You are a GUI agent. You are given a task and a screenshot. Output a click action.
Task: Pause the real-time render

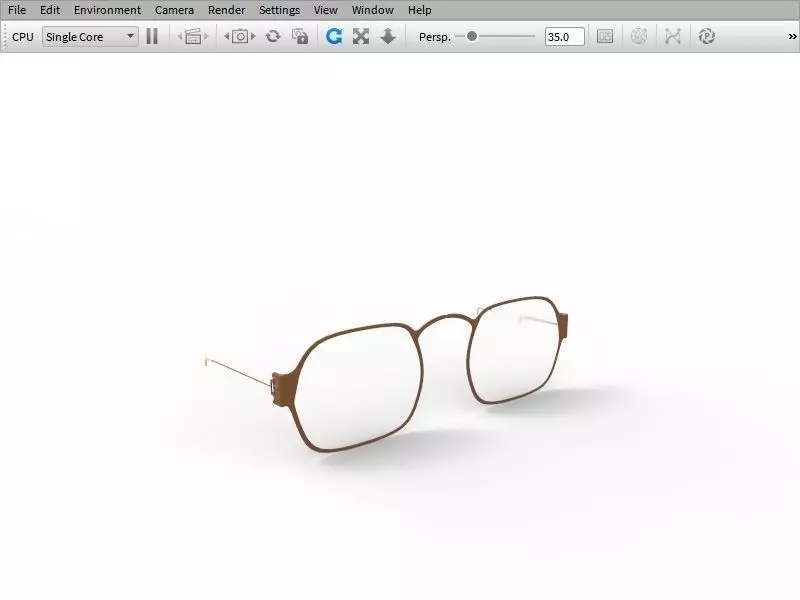pos(152,36)
